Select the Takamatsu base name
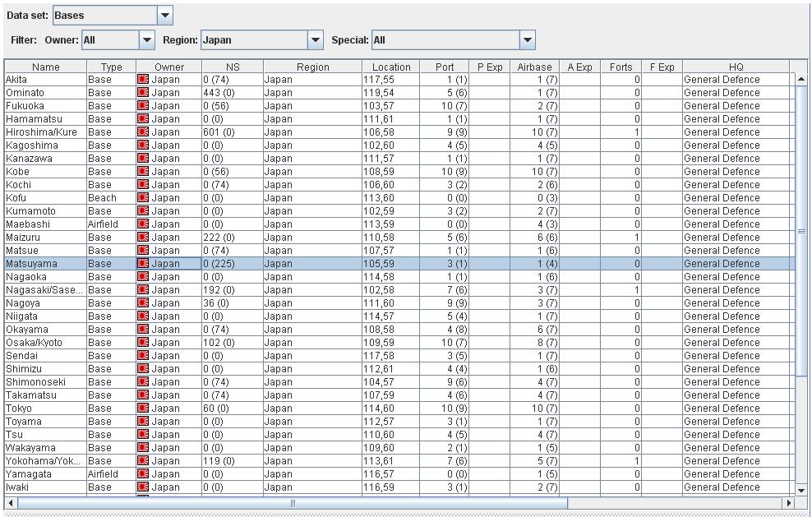Image resolution: width=812 pixels, height=517 pixels. tap(31, 395)
